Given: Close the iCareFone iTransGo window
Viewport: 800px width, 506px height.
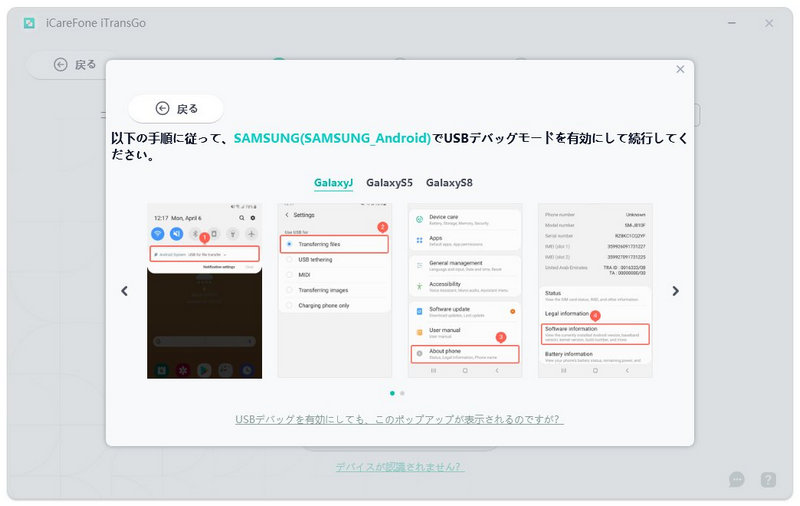Looking at the screenshot, I should click(769, 23).
